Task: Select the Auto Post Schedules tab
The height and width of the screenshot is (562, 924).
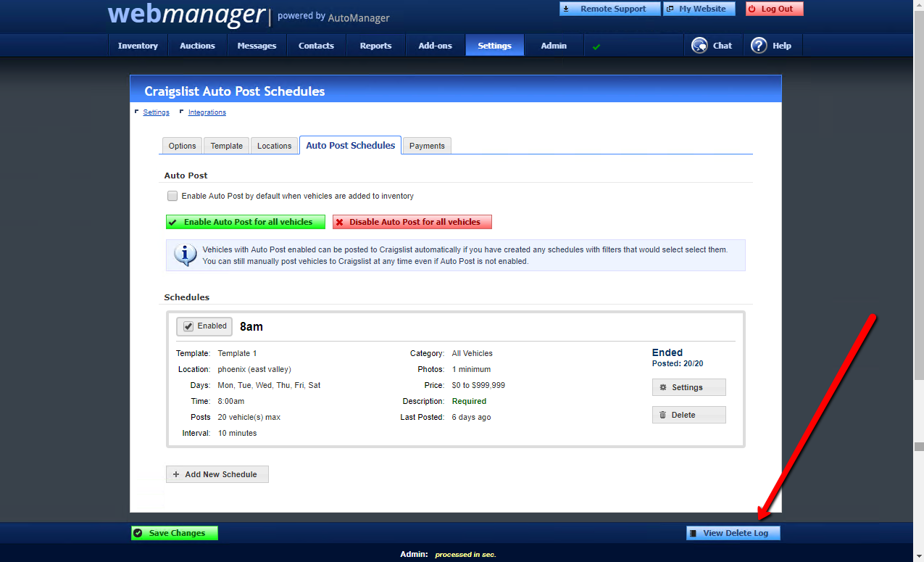Action: (x=350, y=145)
